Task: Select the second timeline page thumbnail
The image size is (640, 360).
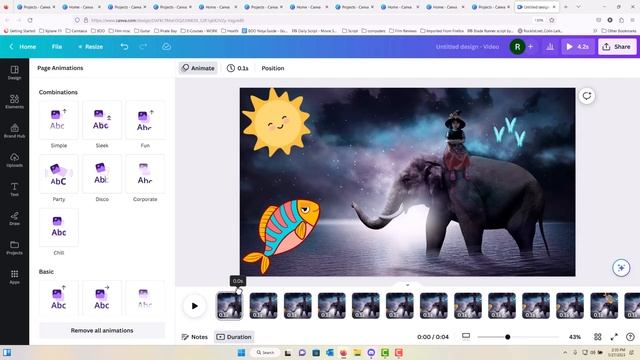Action: 263,306
